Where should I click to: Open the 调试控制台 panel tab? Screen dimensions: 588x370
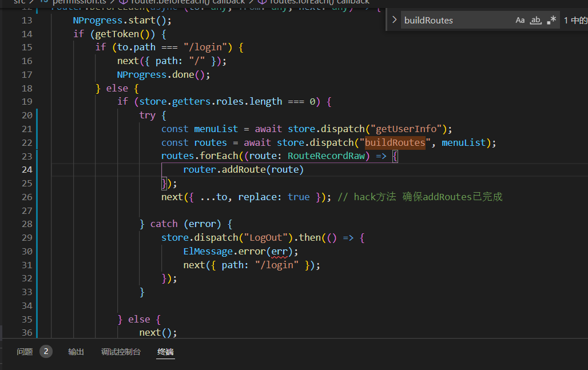[121, 351]
